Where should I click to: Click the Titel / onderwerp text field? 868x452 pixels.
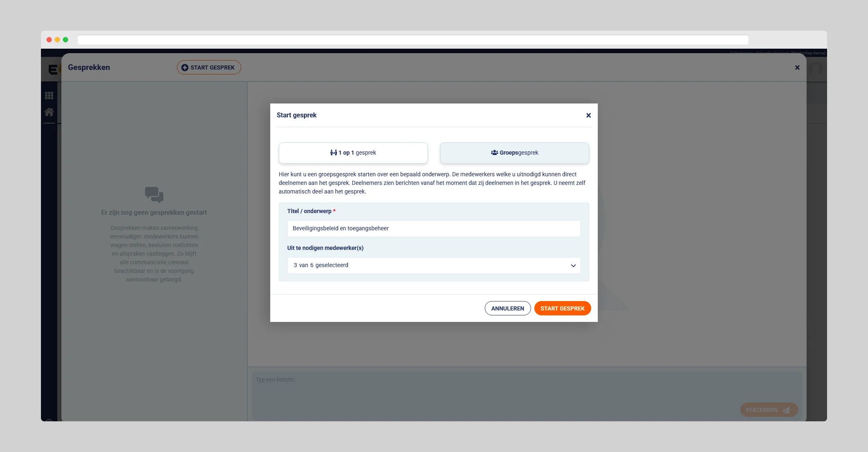click(x=434, y=228)
